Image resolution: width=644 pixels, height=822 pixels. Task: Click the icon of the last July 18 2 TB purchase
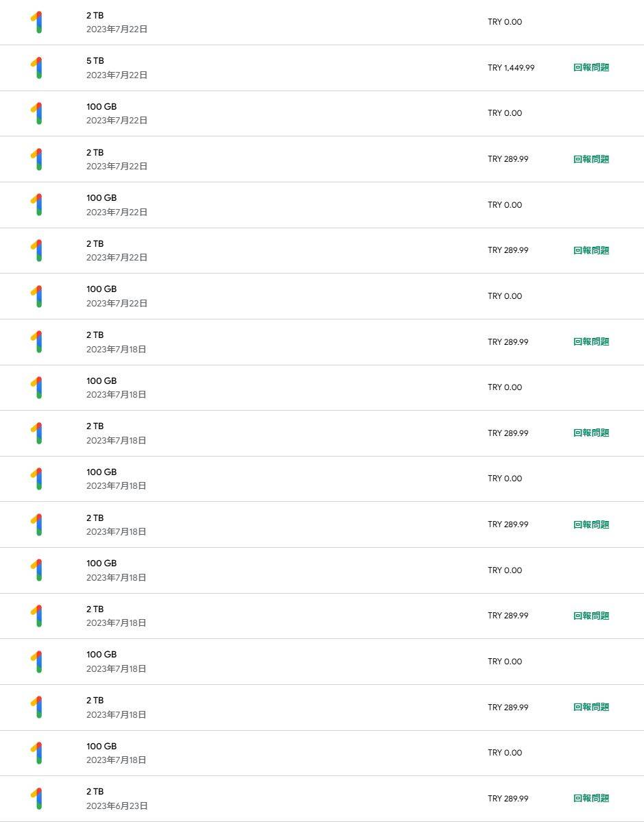[x=38, y=708]
